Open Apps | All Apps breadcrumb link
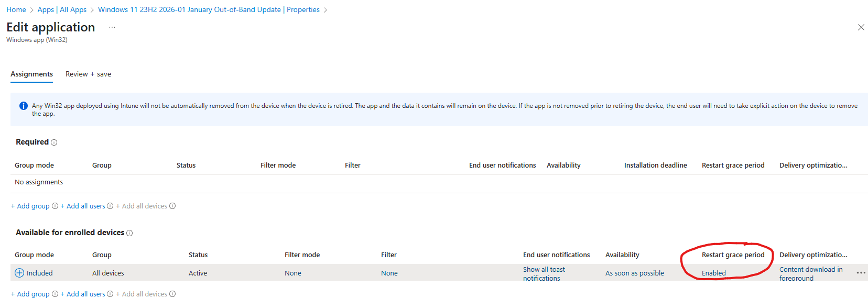The image size is (868, 298). (62, 10)
